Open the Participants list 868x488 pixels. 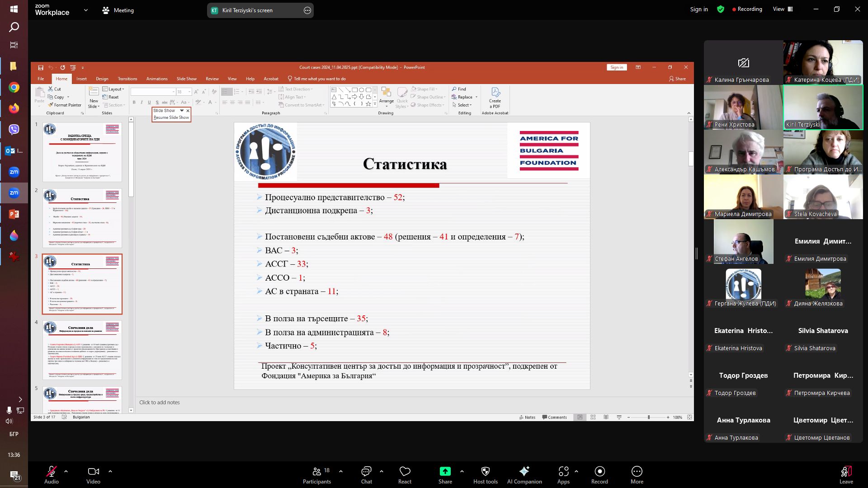[316, 474]
